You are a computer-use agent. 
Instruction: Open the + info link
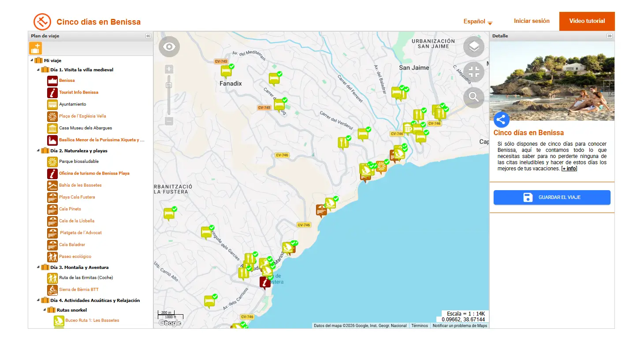569,169
